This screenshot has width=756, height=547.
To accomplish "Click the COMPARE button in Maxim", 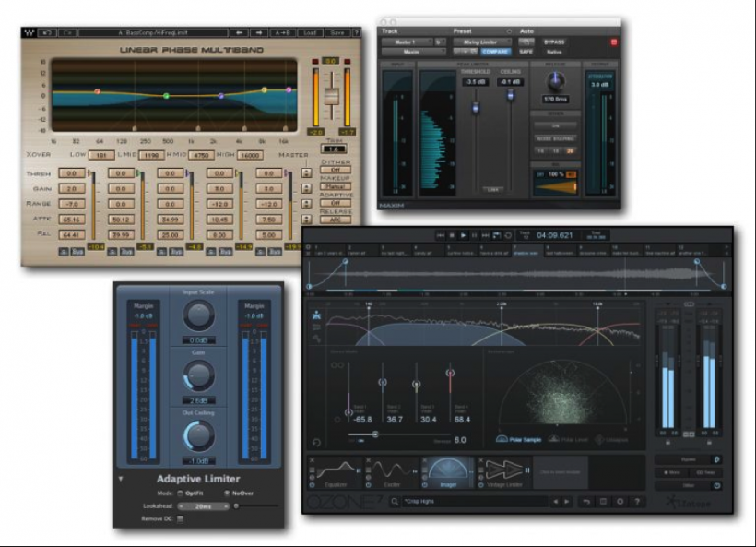I will 495,52.
